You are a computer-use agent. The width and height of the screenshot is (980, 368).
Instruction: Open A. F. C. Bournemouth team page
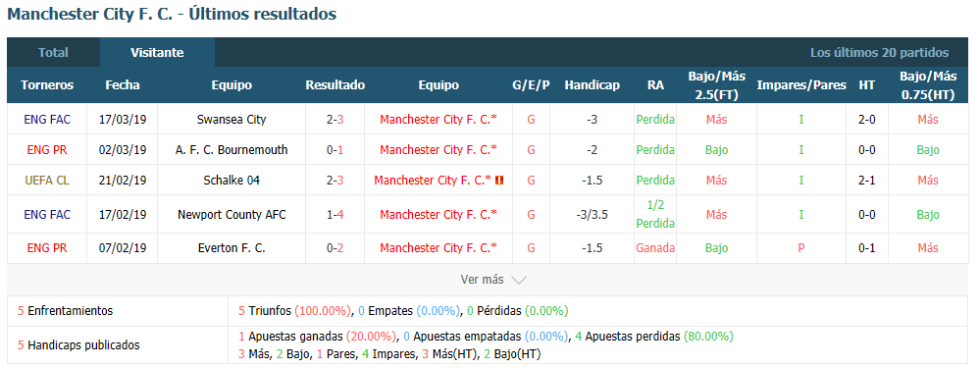coord(232,150)
